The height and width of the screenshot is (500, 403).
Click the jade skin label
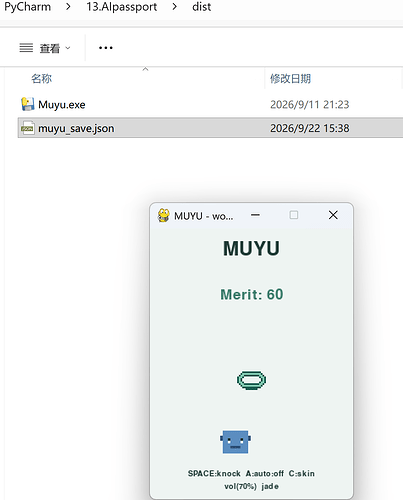point(270,486)
